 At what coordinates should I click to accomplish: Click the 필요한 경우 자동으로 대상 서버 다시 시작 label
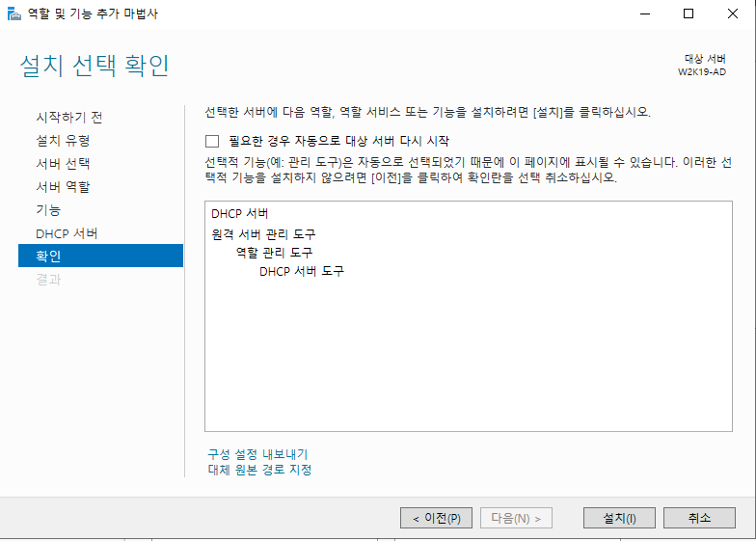[339, 141]
